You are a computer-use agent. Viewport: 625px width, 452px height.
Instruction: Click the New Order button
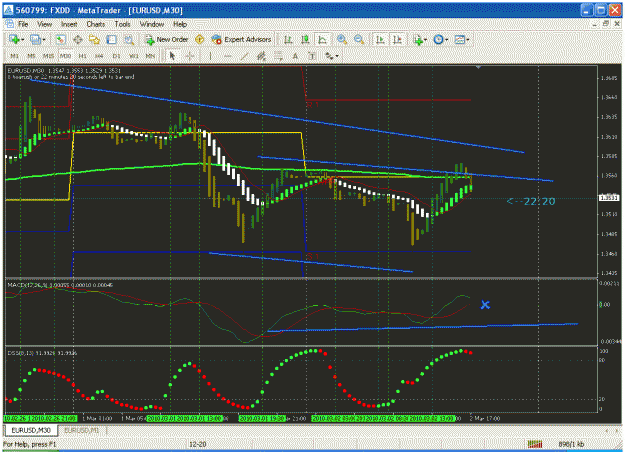point(166,39)
